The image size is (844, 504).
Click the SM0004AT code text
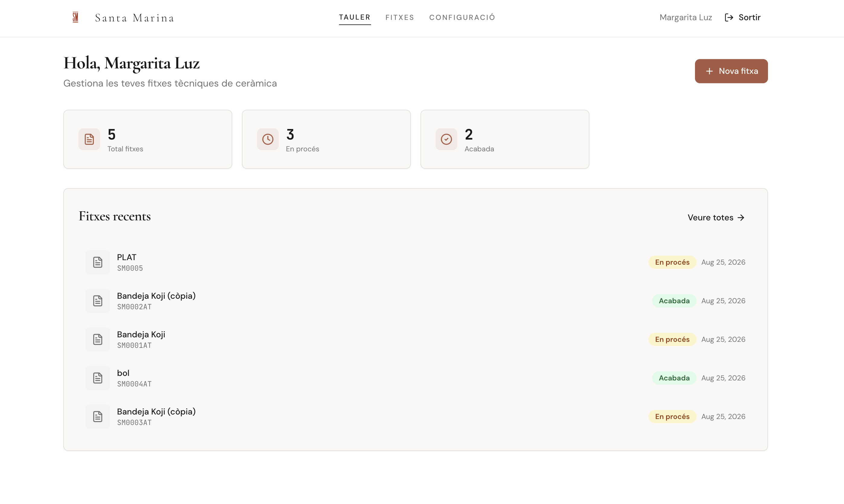[134, 384]
